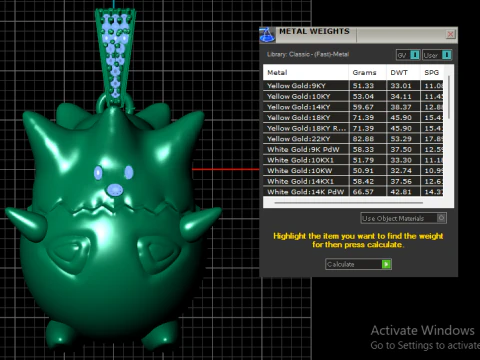Click the 32.74 DWT cell
This screenshot has height=360, width=480.
coord(403,171)
